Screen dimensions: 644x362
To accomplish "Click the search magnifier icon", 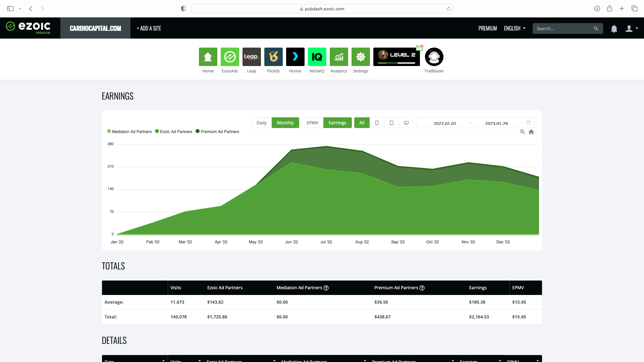I will (x=596, y=28).
